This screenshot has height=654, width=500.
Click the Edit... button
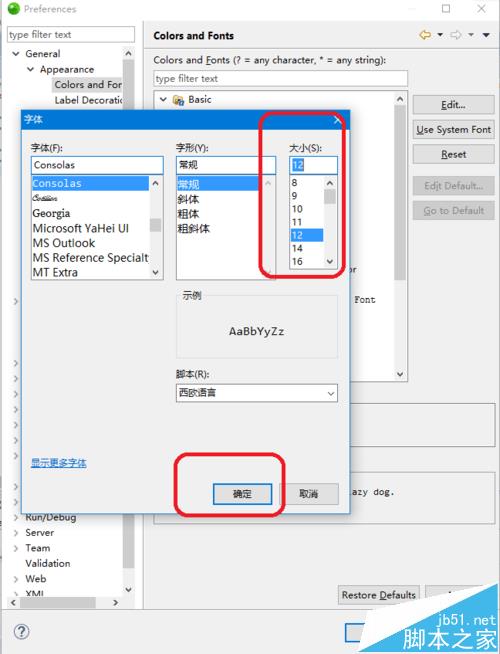[x=453, y=105]
